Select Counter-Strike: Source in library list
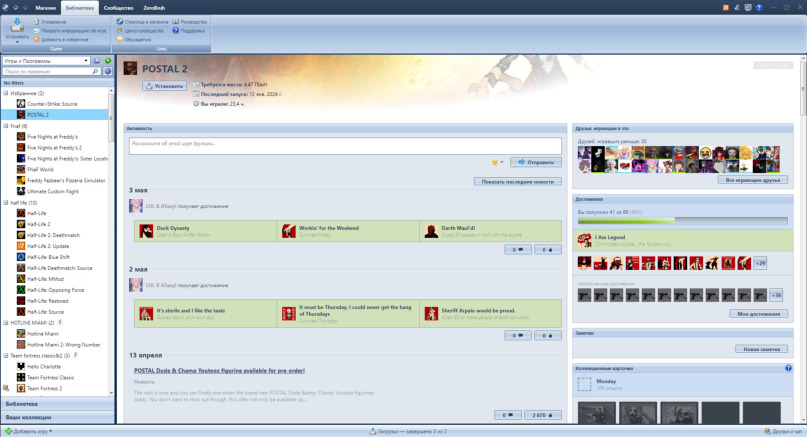The width and height of the screenshot is (807, 437). point(55,104)
